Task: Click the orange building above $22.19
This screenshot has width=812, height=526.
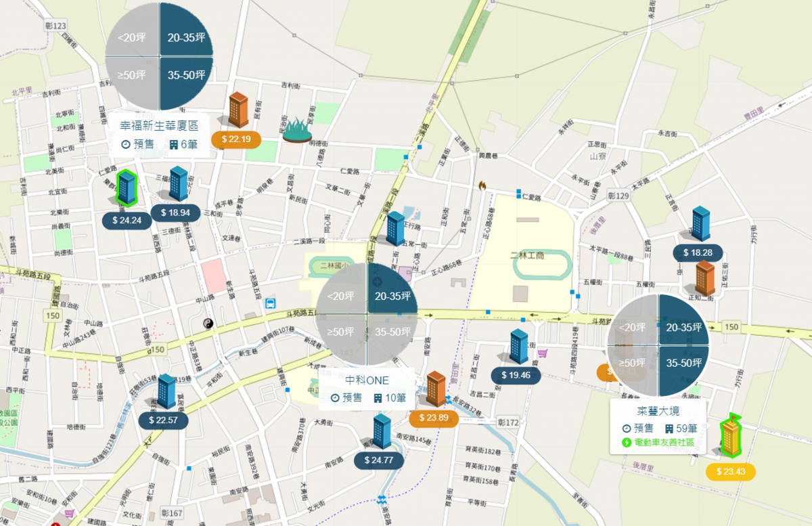Action: click(238, 110)
